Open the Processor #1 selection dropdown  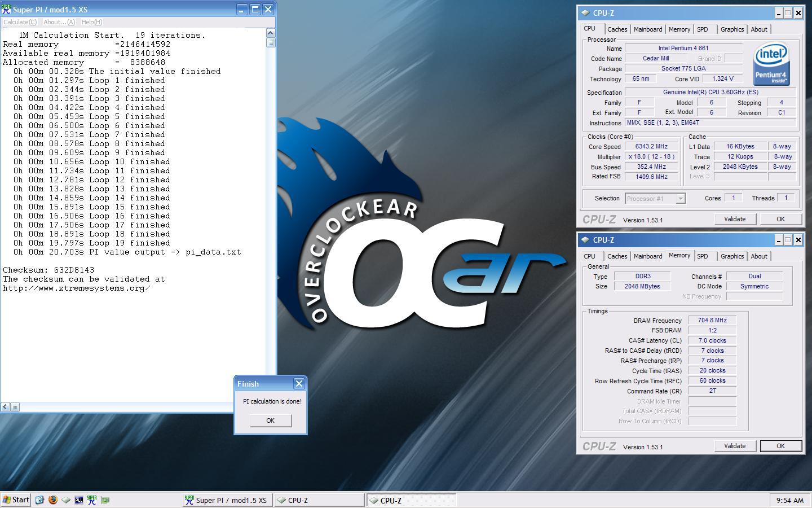tap(655, 199)
